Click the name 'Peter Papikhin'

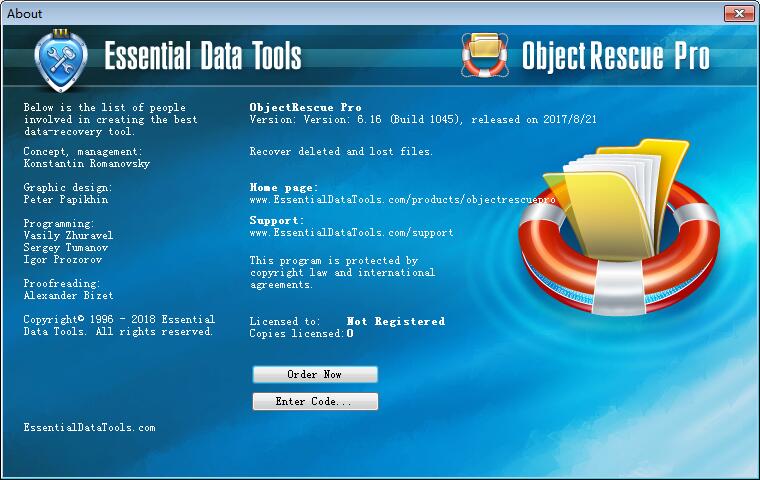point(66,200)
